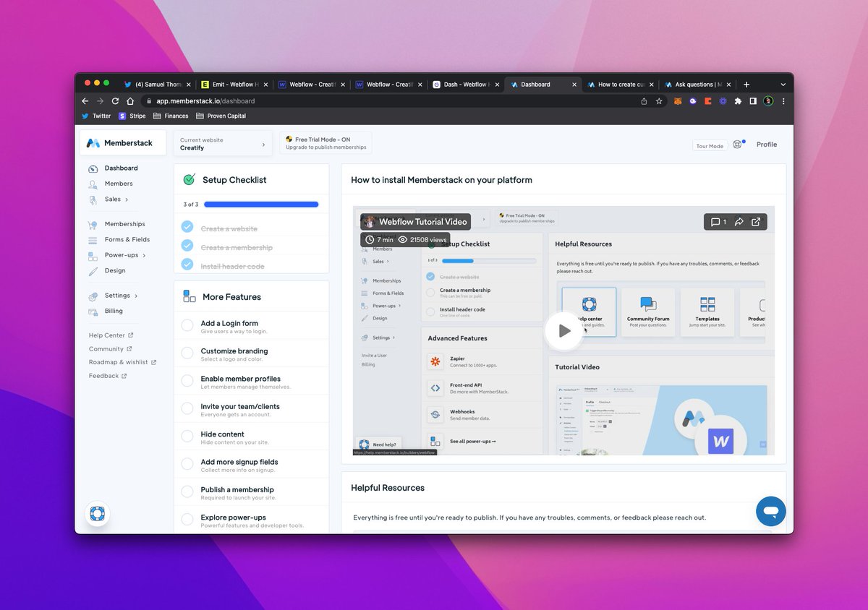868x610 pixels.
Task: Open the blue chat bubble widget
Action: (771, 511)
